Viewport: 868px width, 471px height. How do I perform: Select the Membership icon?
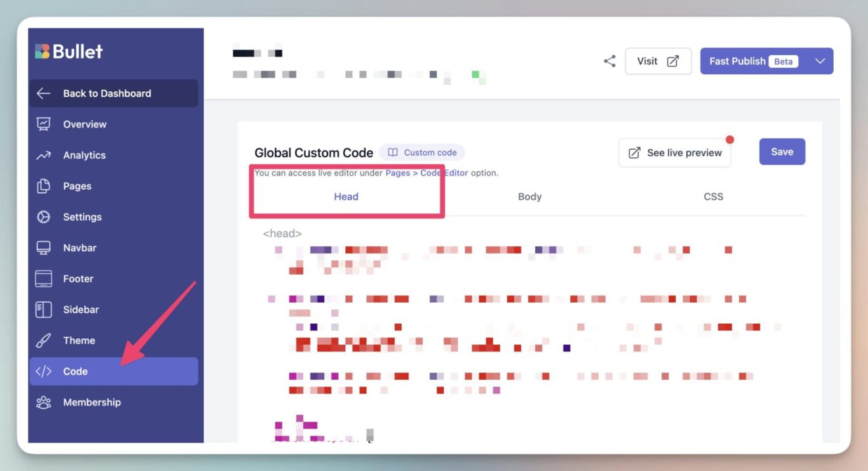(x=43, y=401)
